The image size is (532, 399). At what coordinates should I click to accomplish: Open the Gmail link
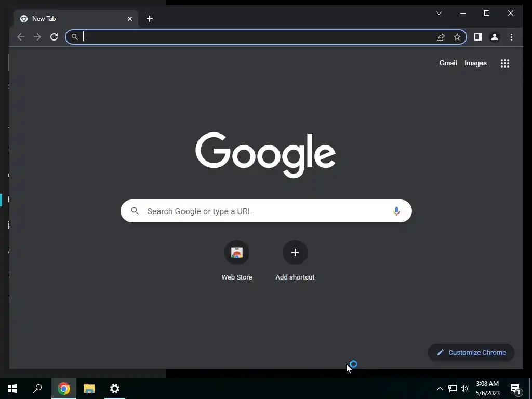point(448,63)
